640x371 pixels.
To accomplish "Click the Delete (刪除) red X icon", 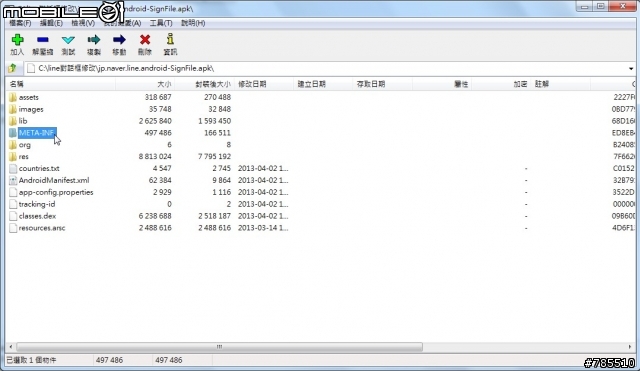I will click(x=145, y=40).
